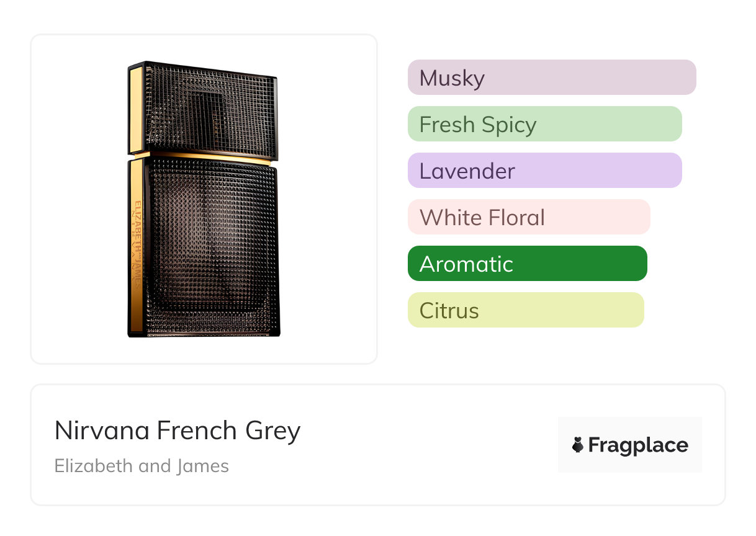This screenshot has width=756, height=536.
Task: Click the word Citrus inside the bottom bar
Action: pos(449,311)
